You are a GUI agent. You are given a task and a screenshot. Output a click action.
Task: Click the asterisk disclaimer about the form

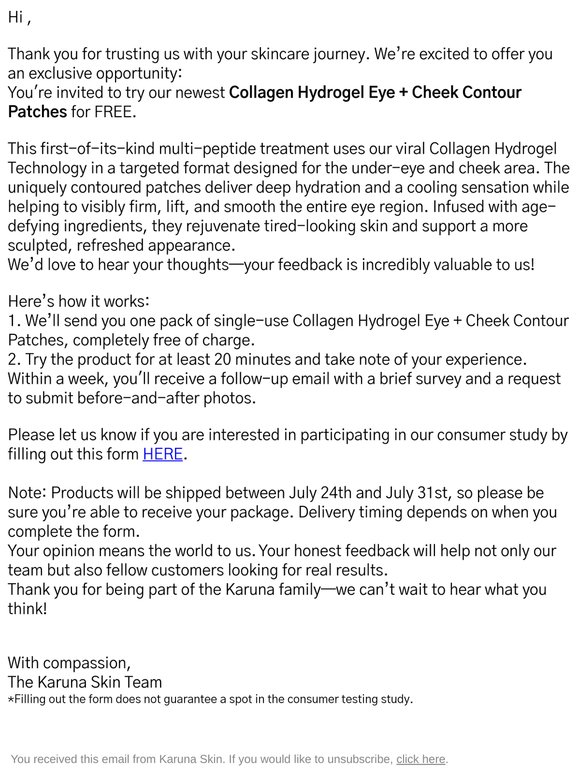coord(210,699)
